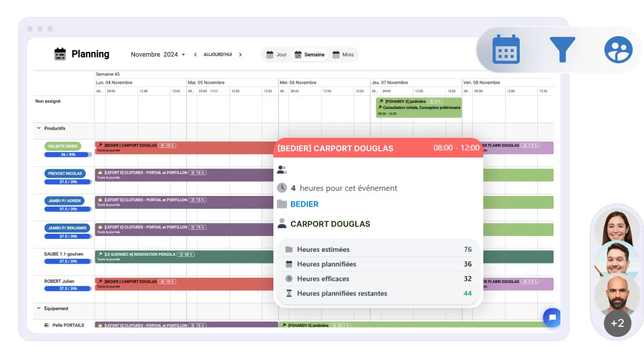This screenshot has width=644, height=358.
Task: Click the Mer. 06 Novembre day header
Action: click(298, 82)
